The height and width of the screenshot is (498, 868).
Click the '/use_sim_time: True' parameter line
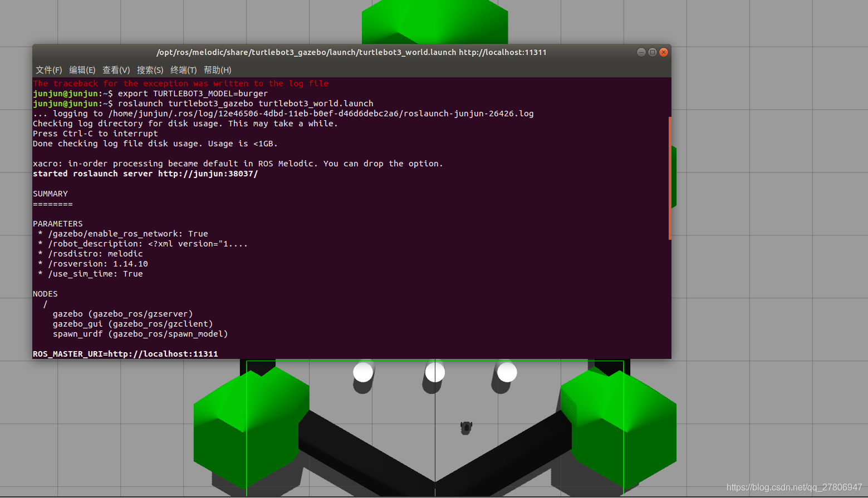90,274
